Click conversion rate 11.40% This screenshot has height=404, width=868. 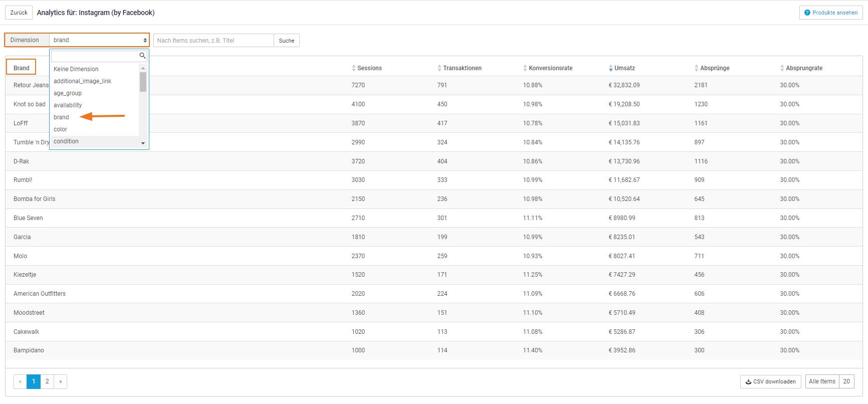click(533, 350)
